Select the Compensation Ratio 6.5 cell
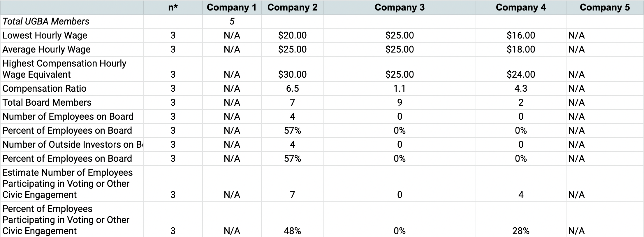Image resolution: width=644 pixels, height=237 pixels. point(292,88)
